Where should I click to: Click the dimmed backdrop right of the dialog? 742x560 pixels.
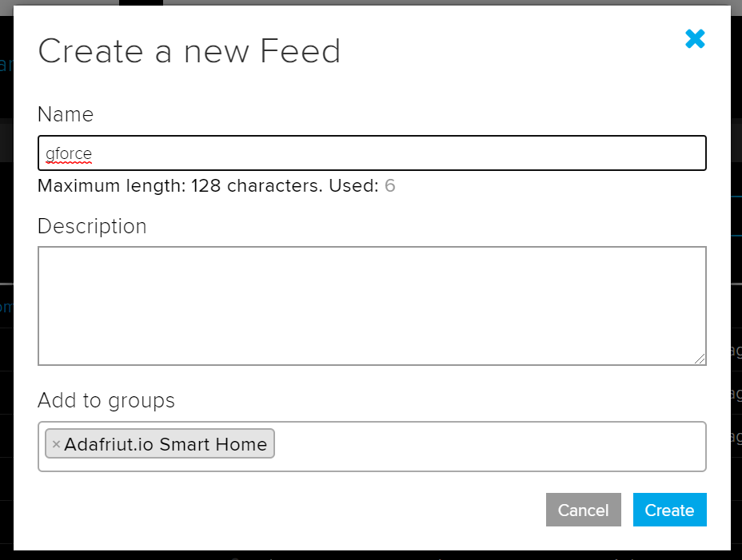coord(736,240)
